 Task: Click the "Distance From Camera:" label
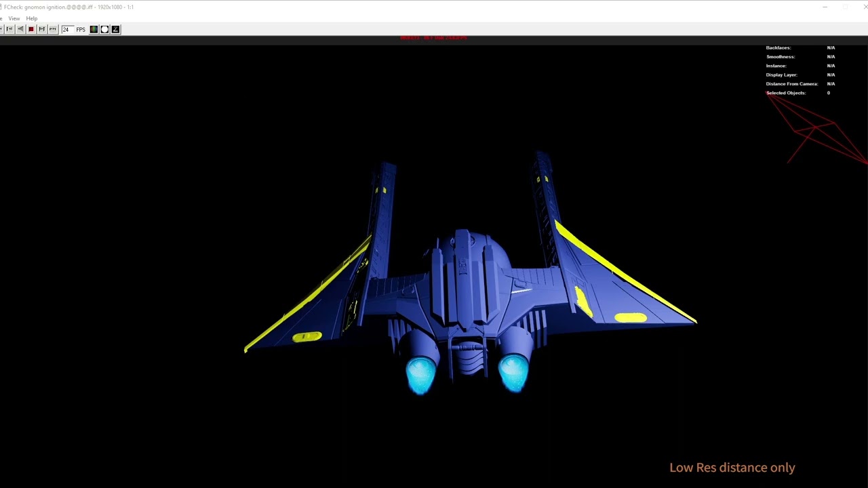792,83
